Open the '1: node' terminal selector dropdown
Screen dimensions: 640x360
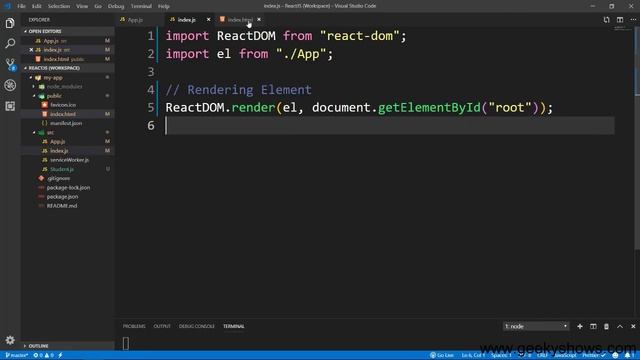click(536, 326)
